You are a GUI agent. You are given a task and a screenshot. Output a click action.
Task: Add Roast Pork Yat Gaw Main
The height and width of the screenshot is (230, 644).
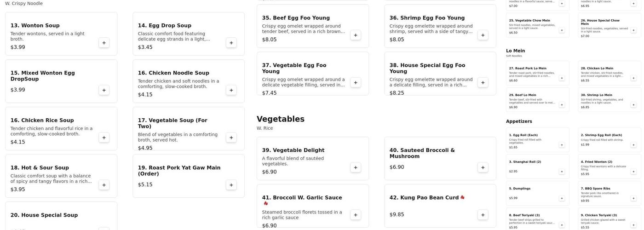click(x=231, y=185)
